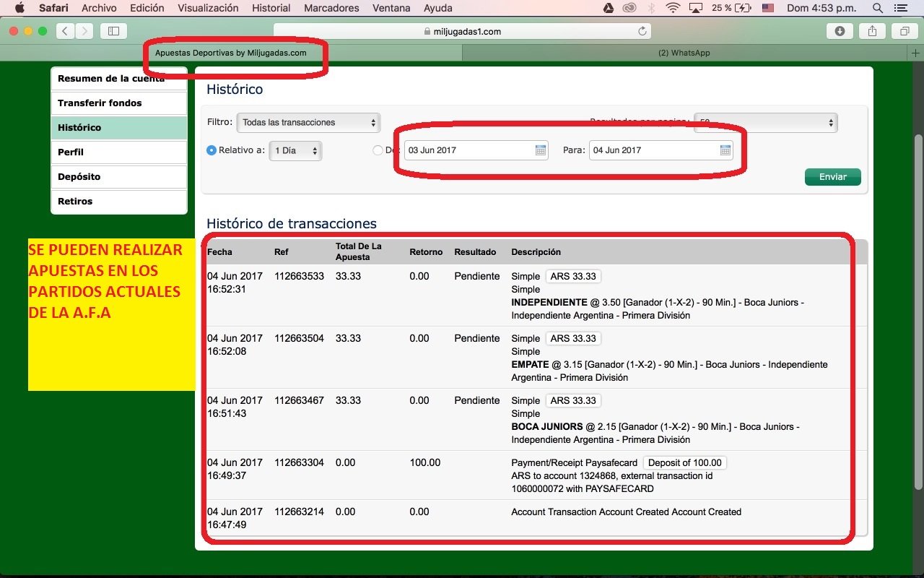Select the De date range radio button
The image size is (924, 578).
pos(378,151)
